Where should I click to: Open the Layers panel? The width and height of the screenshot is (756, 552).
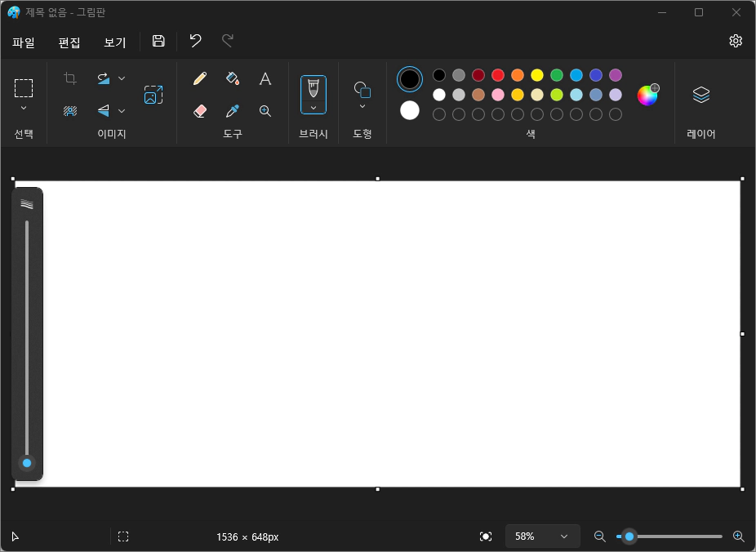701,95
